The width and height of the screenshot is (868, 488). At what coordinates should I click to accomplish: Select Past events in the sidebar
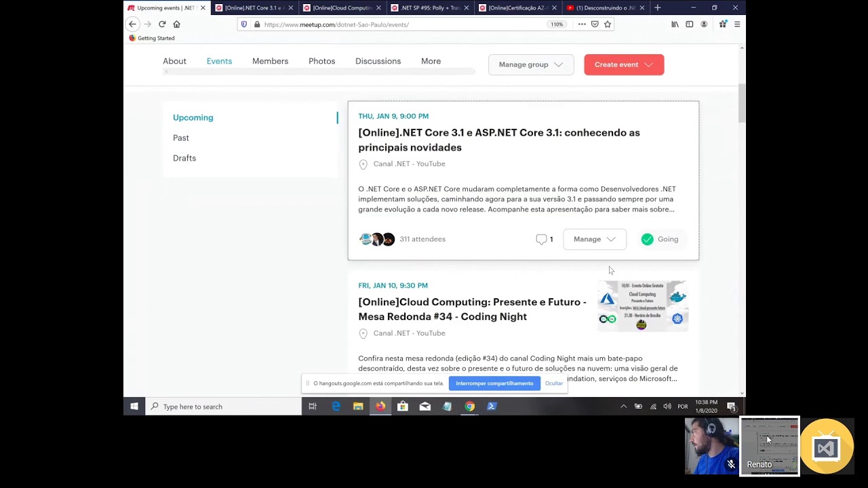coord(181,138)
